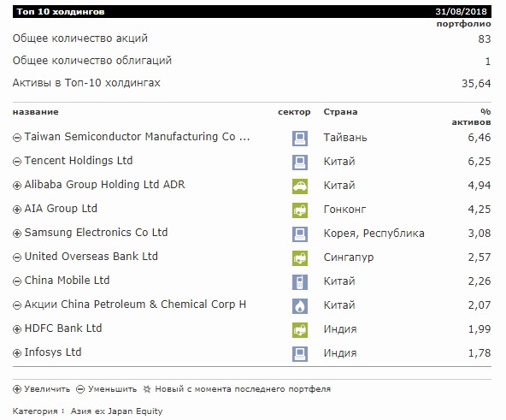
Task: Click the flame energy icon for China Petroleum
Action: point(300,306)
